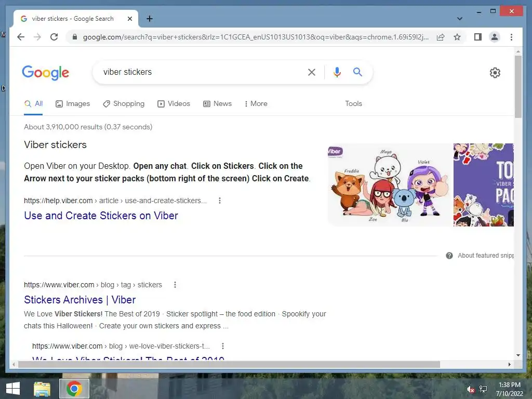Click the horizontal scrollbar thumb
This screenshot has width=532, height=399.
tap(229, 364)
